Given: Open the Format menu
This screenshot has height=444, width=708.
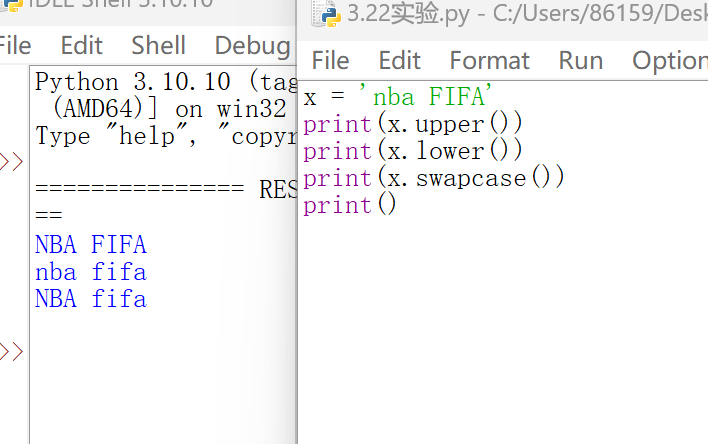Looking at the screenshot, I should [x=489, y=60].
